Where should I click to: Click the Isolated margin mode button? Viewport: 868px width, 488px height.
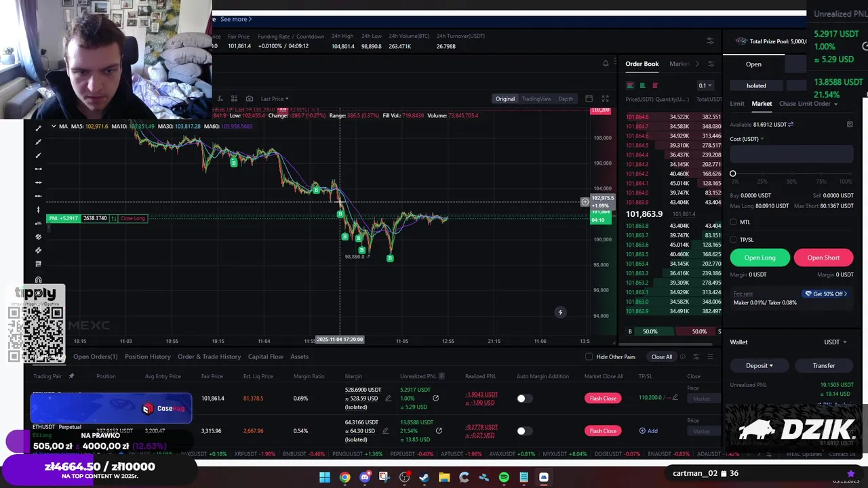pos(756,86)
